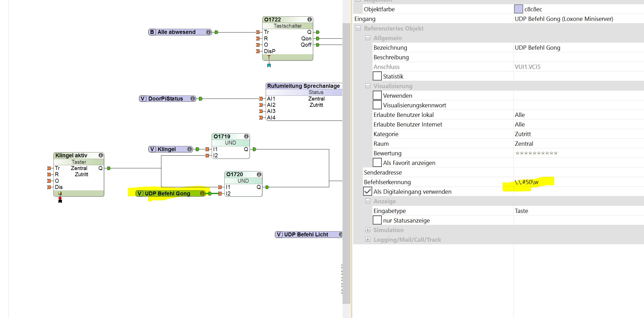This screenshot has height=318, width=644.
Task: Click the Eingabetype value Taste
Action: click(x=521, y=211)
